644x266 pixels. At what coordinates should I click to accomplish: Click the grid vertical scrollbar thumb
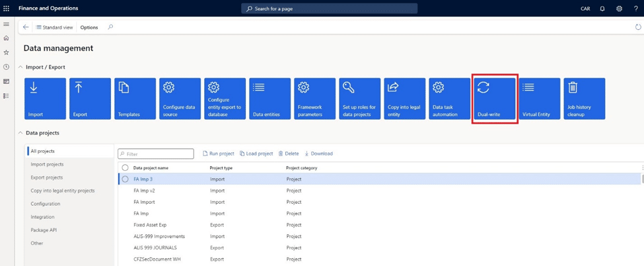coord(642,179)
